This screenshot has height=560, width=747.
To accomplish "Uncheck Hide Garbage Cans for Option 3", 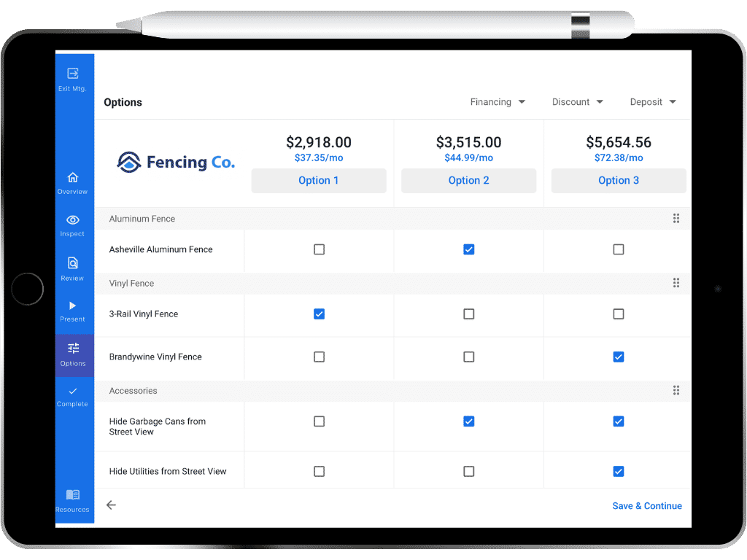I will (x=619, y=421).
